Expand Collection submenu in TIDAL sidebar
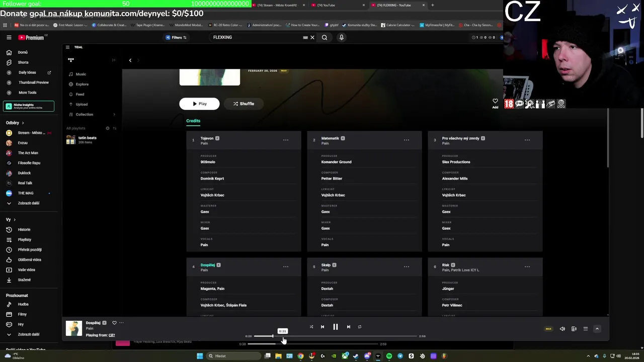Image resolution: width=644 pixels, height=362 pixels. tap(114, 114)
